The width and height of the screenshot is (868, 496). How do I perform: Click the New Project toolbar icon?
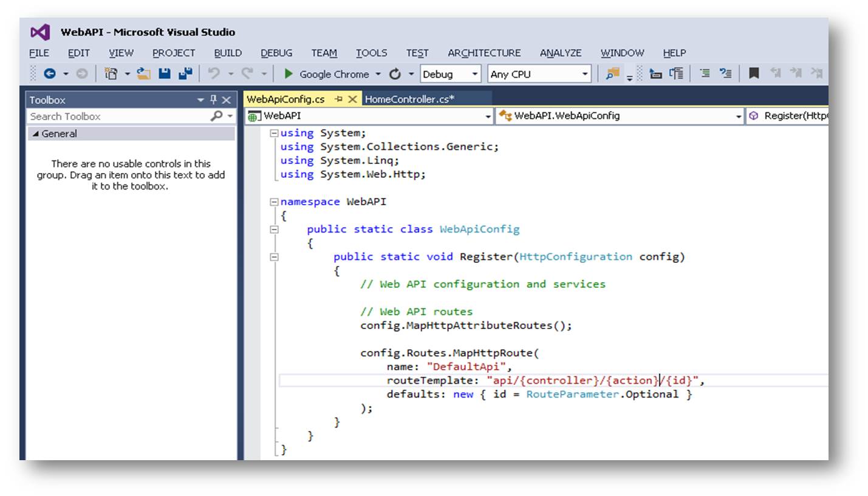pos(111,74)
